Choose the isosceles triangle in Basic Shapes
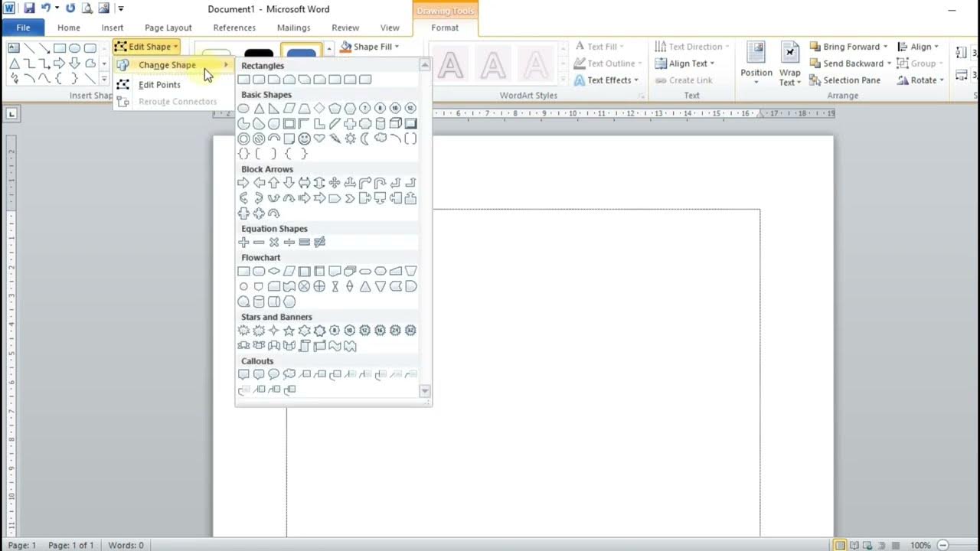Image resolution: width=980 pixels, height=551 pixels. pyautogui.click(x=259, y=109)
